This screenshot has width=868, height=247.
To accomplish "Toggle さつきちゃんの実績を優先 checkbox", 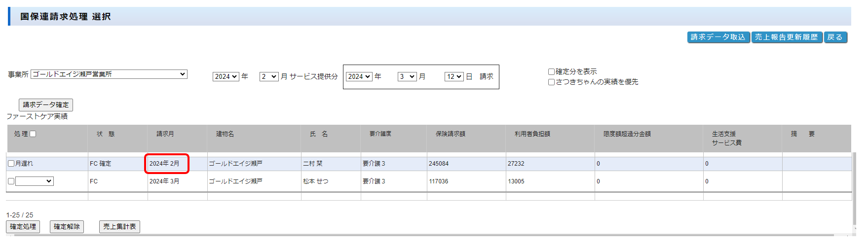I will [x=551, y=82].
